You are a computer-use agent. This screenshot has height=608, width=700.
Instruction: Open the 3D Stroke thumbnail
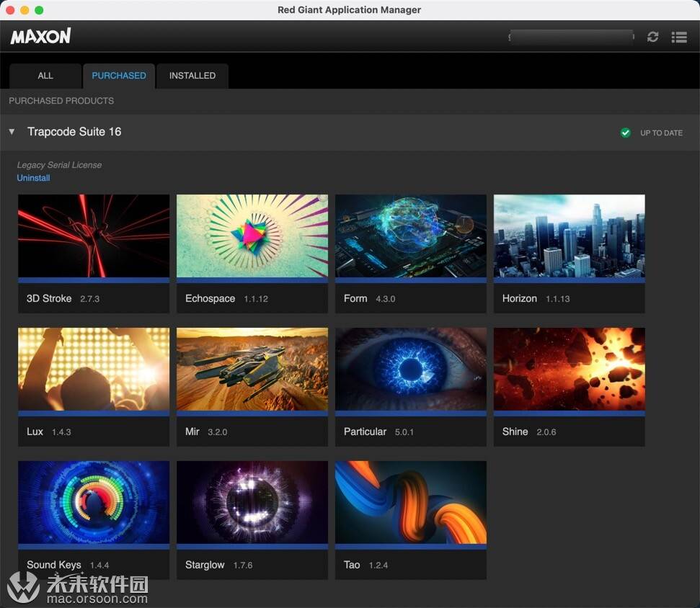tap(94, 236)
